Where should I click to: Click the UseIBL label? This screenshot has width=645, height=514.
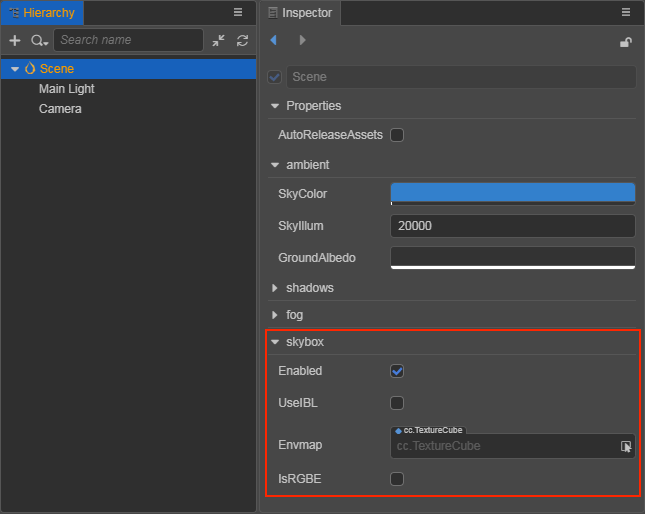point(298,403)
